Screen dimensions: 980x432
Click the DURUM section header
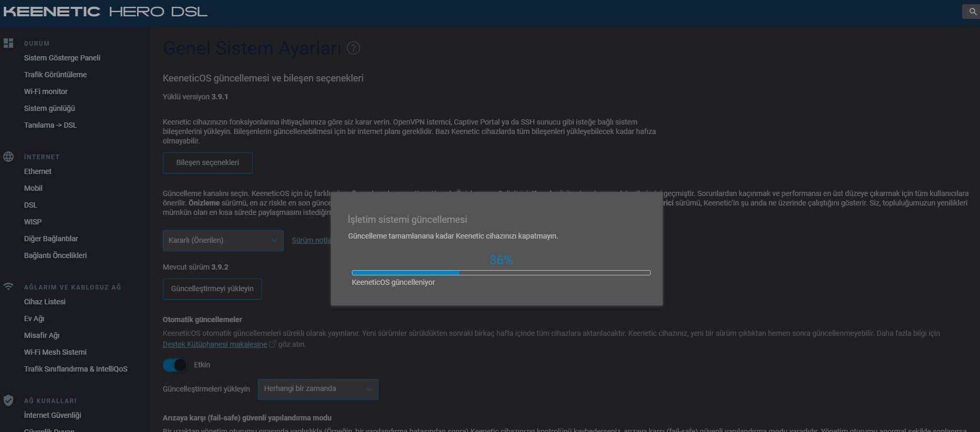click(x=37, y=44)
